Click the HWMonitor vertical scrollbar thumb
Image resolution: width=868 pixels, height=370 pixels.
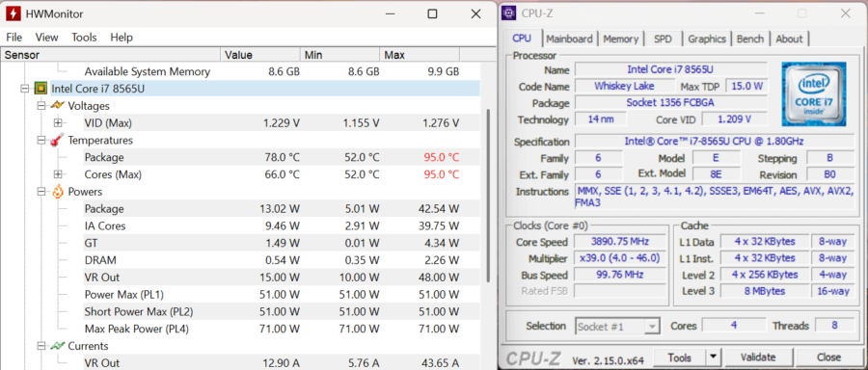(488, 196)
